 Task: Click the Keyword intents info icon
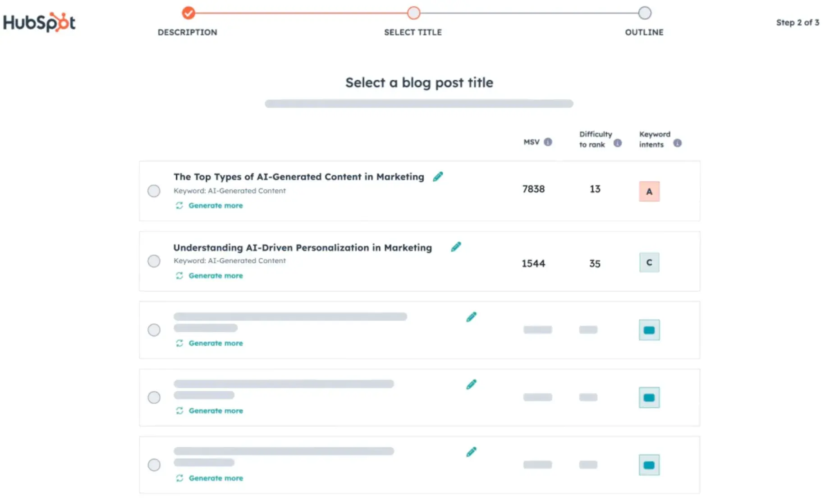coord(677,143)
